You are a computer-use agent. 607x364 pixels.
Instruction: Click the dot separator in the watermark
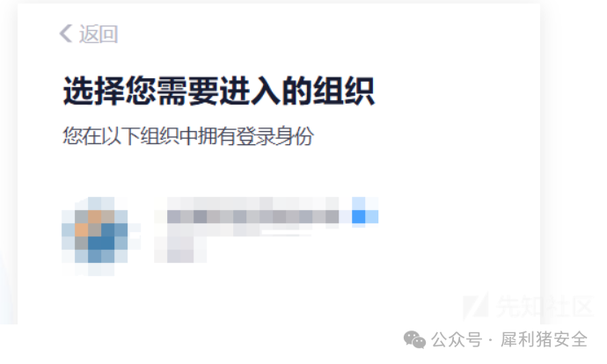[491, 341]
